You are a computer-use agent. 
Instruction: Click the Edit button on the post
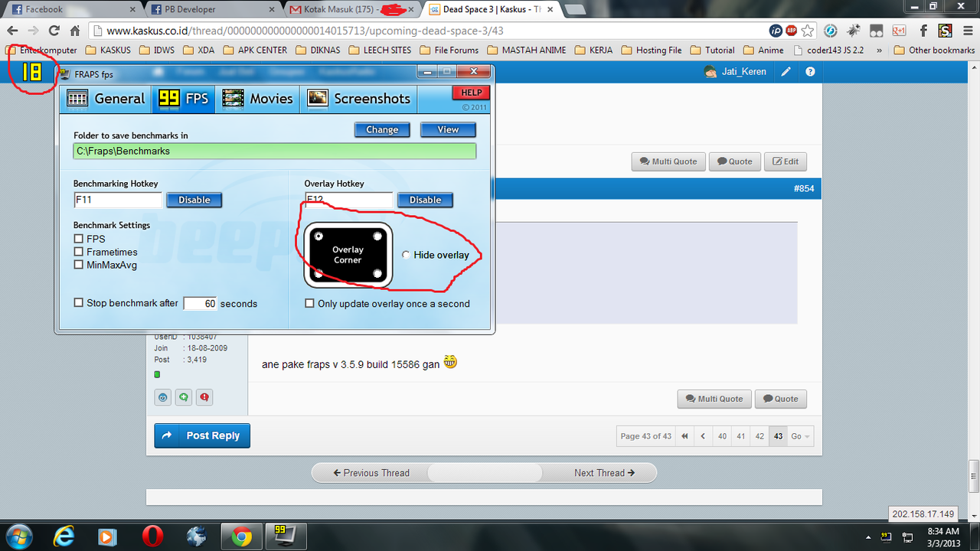pos(786,161)
